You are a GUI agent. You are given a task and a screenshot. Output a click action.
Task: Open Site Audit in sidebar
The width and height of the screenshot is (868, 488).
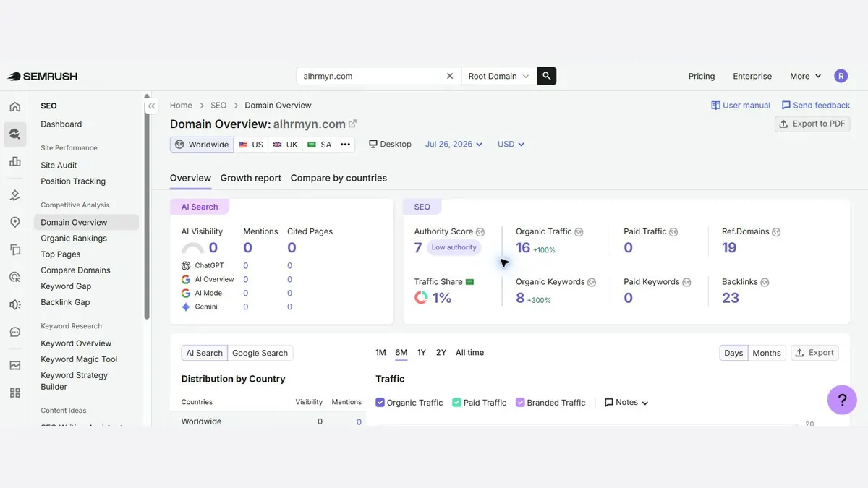(x=59, y=166)
